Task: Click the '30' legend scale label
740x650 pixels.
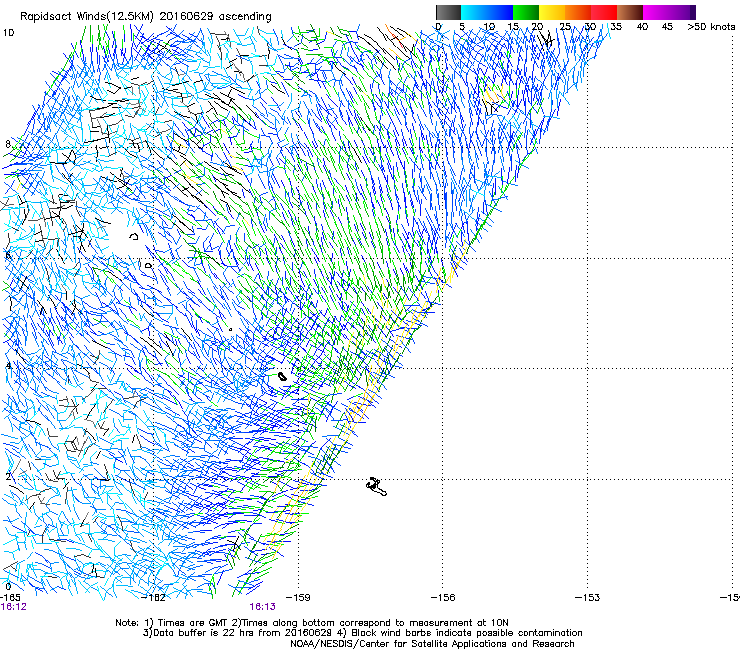Action: 590,26
